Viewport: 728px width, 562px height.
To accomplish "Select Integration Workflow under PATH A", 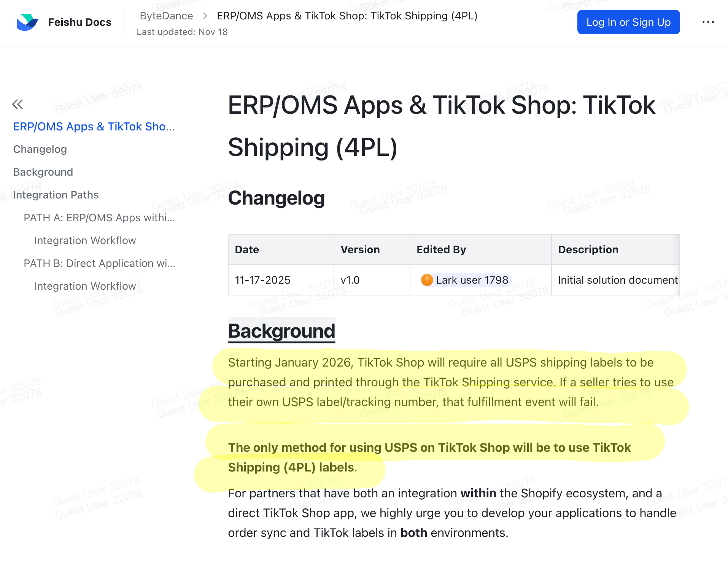I will (x=85, y=241).
